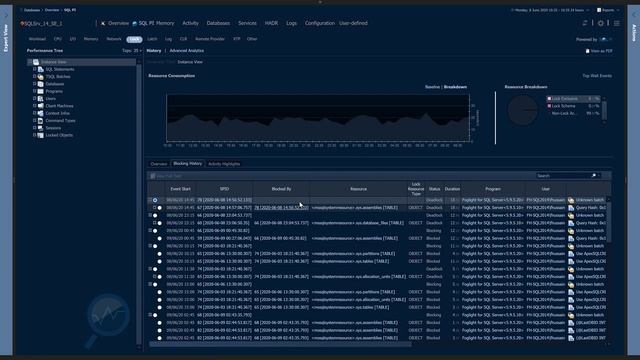Image resolution: width=640 pixels, height=360 pixels.
Task: Expand the Databases tree node
Action: 34,84
